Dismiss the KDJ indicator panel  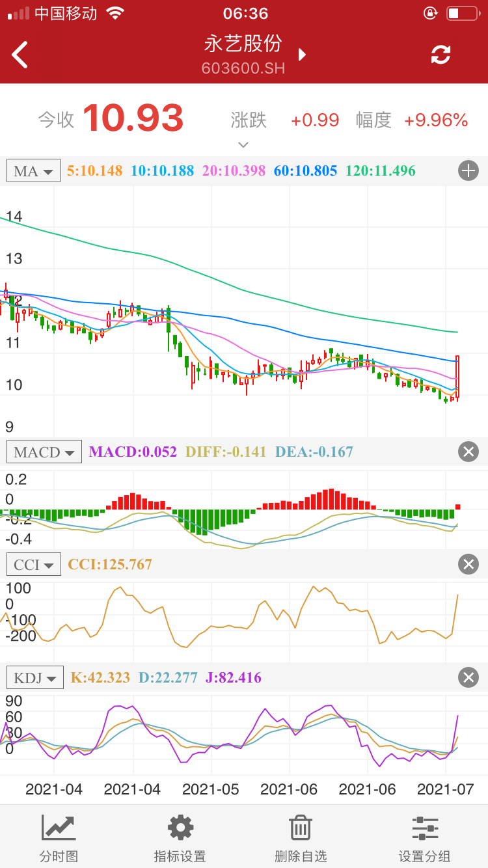pos(468,677)
